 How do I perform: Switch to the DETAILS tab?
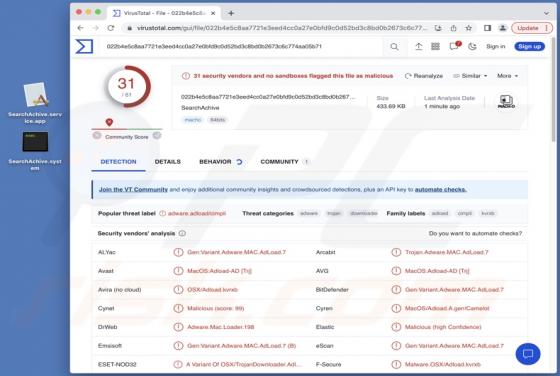(168, 162)
